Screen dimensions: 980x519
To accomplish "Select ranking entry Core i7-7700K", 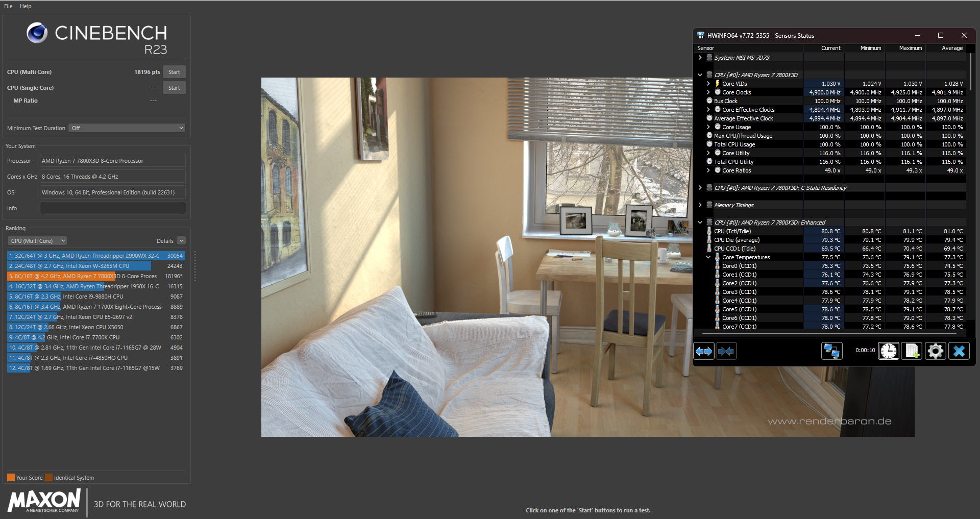I will tap(96, 337).
